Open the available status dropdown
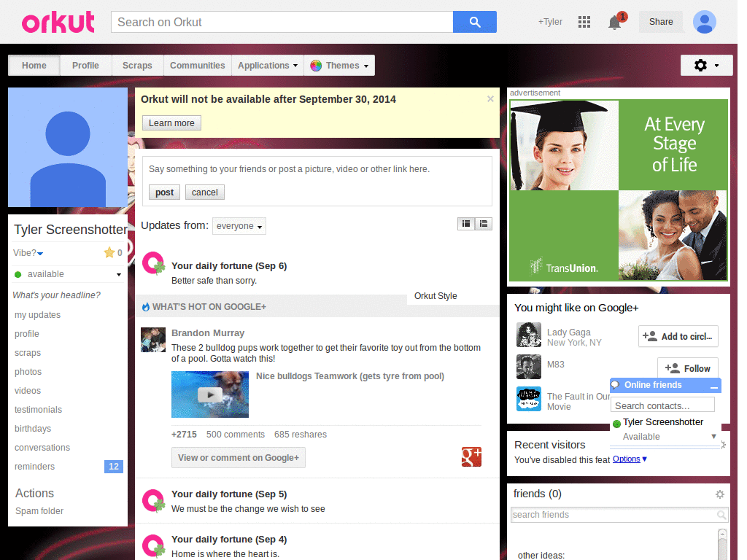 (119, 274)
